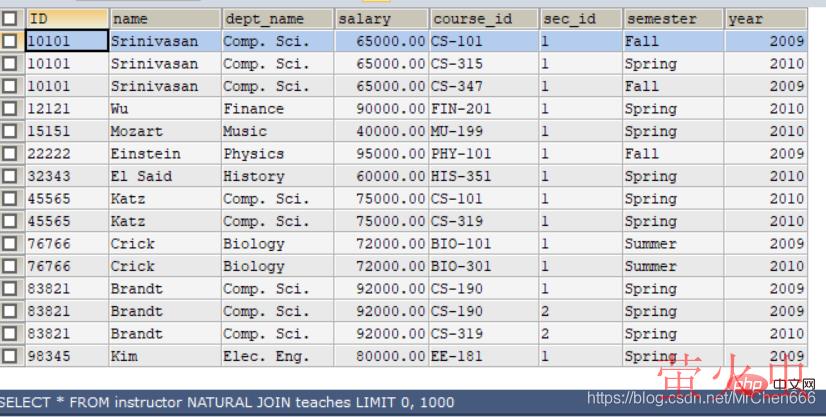Click the name column header
Image resolution: width=826 pixels, height=417 pixels.
click(x=163, y=18)
